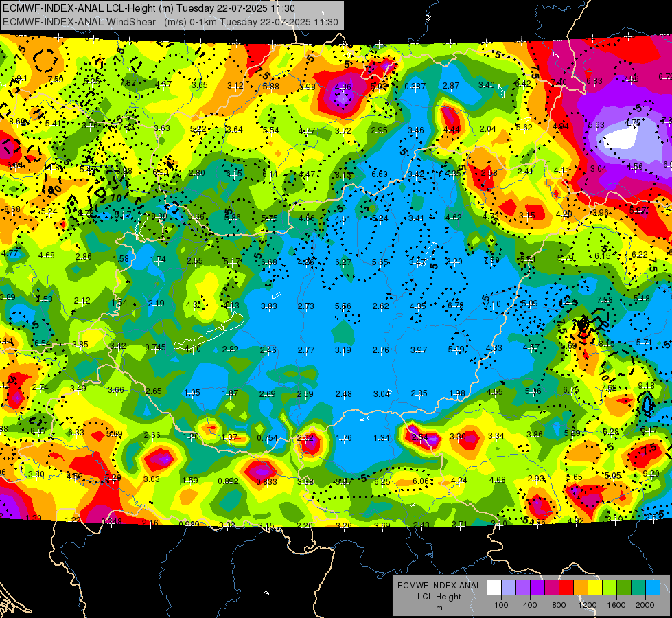Click the wind shear value 2.93
The image size is (672, 618).
(x=535, y=478)
